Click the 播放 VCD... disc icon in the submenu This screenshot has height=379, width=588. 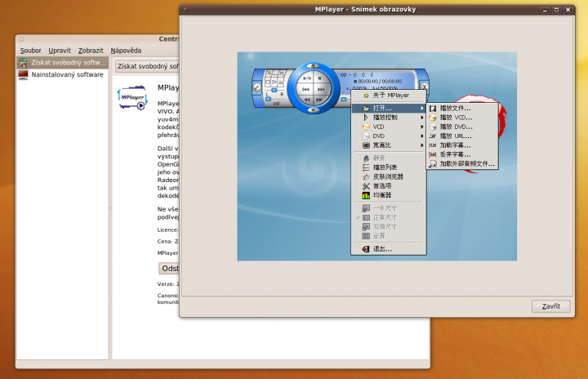[x=433, y=118]
